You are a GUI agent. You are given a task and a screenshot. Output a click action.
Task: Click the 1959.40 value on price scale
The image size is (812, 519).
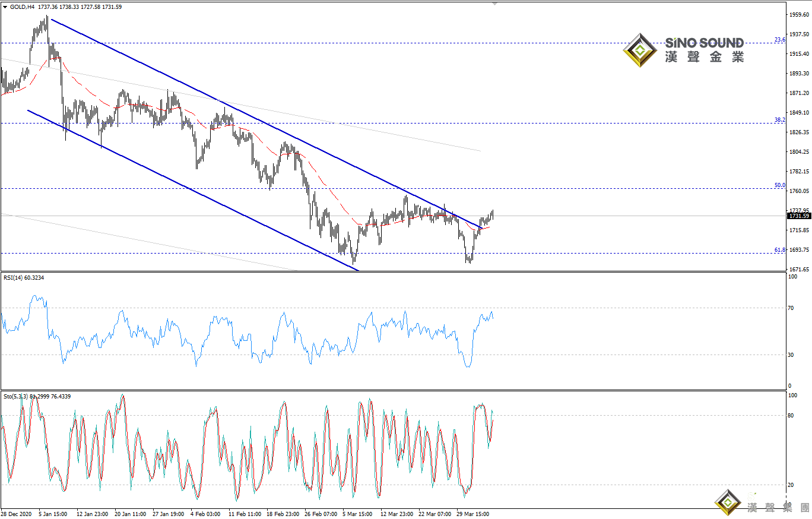799,14
